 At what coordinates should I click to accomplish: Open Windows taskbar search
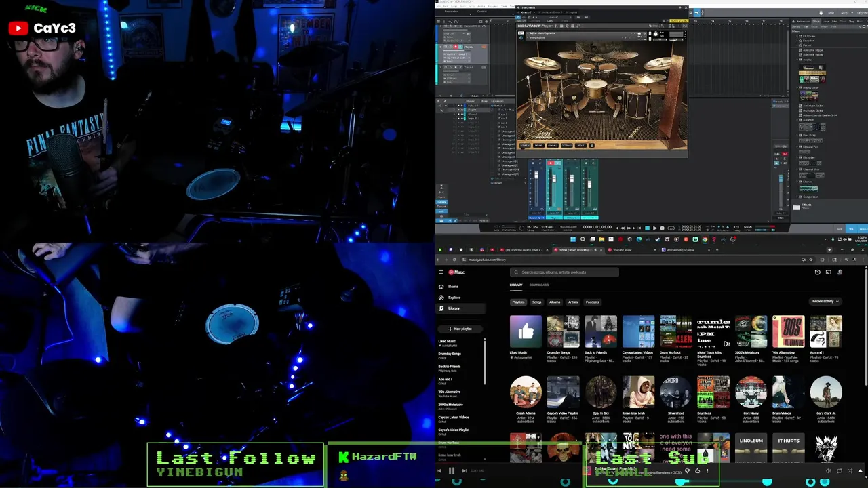point(583,239)
